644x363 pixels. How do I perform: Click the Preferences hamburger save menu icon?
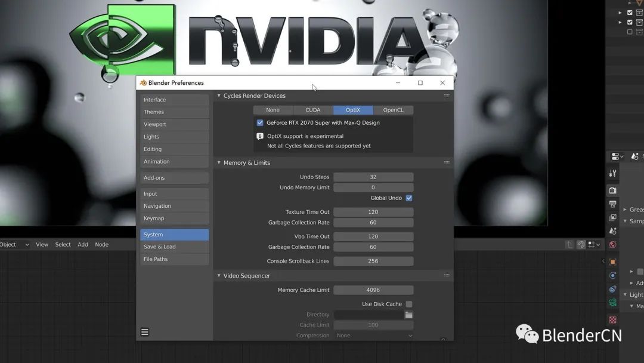(x=144, y=332)
